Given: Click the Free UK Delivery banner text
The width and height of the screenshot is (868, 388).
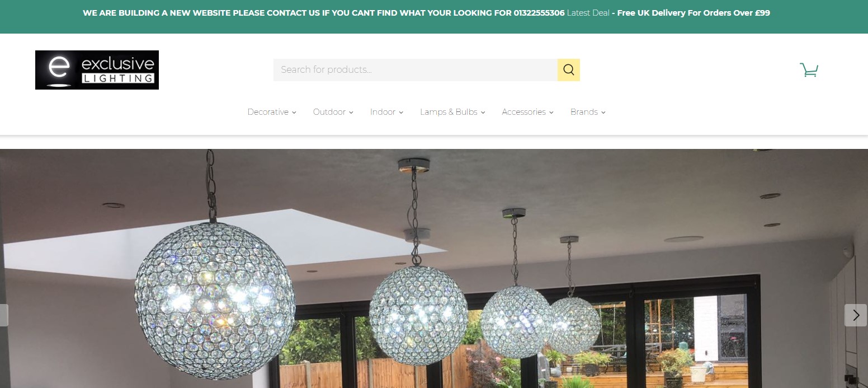Looking at the screenshot, I should (694, 13).
